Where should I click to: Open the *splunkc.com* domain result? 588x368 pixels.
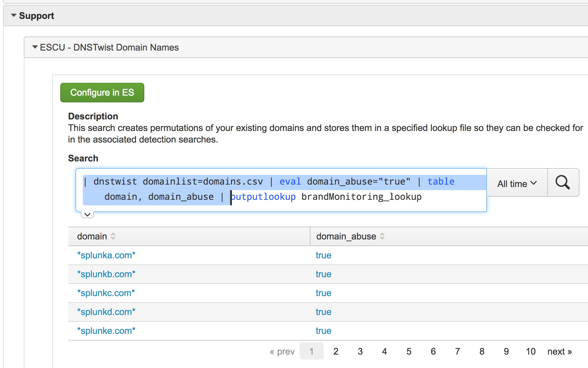click(x=106, y=293)
